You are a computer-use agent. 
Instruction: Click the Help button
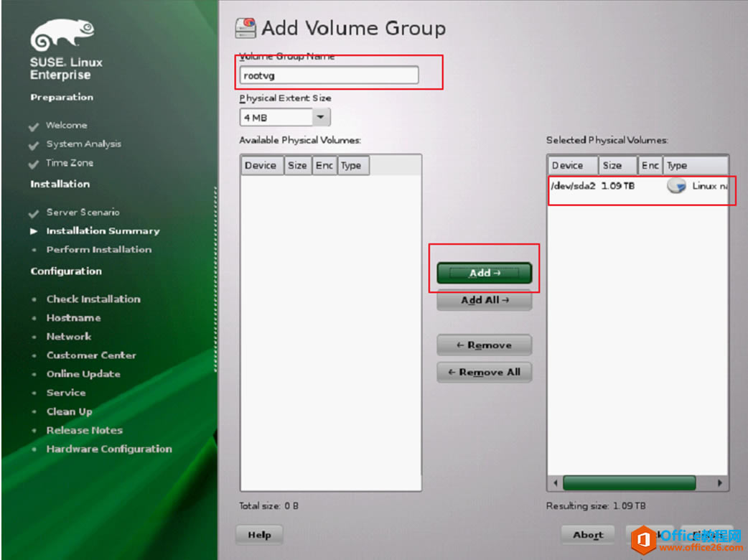(x=260, y=535)
